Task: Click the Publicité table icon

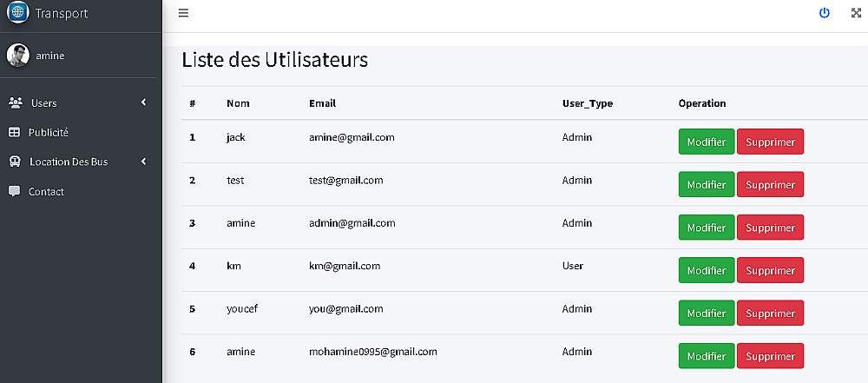Action: (x=14, y=132)
